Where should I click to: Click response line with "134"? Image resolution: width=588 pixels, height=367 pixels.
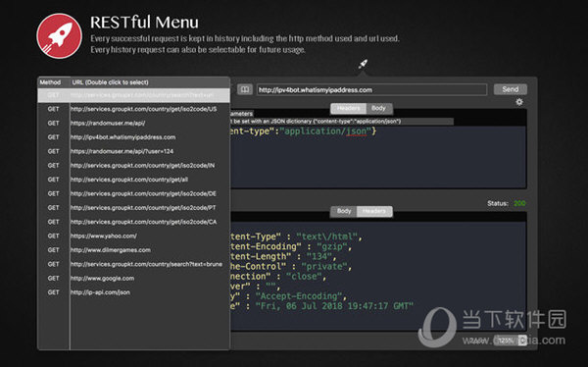point(283,256)
